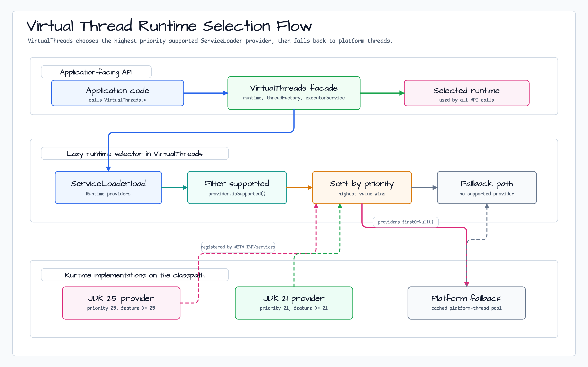
Task: Select the registered by META-INF/services edge label
Action: point(238,247)
